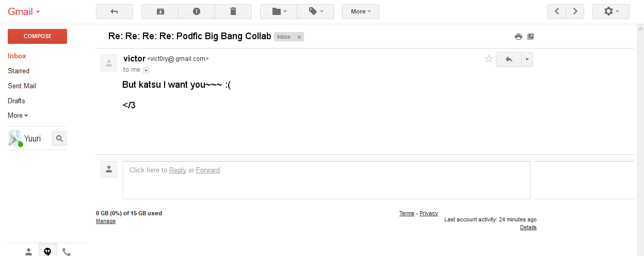Open the Starred folder in sidebar
Image resolution: width=644 pixels, height=256 pixels.
(19, 71)
